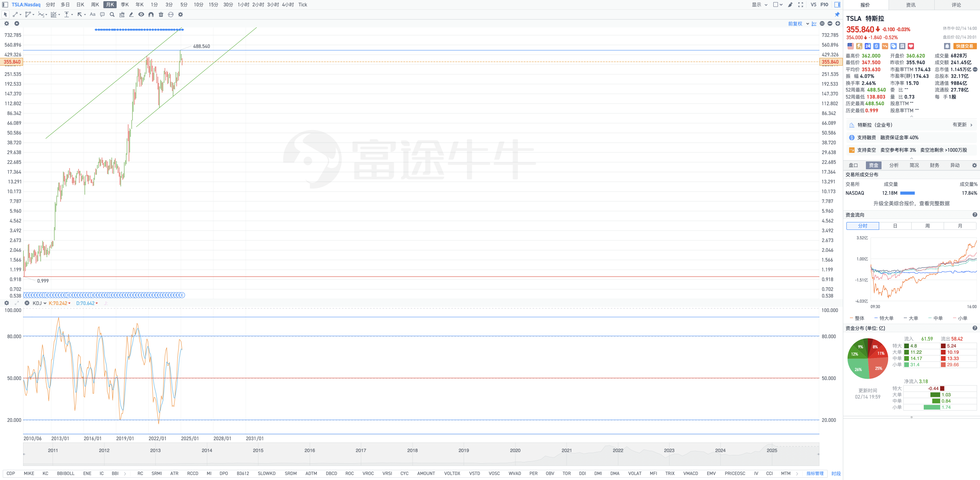Toggle magnet snap mode
The image size is (980, 480).
coord(151,14)
